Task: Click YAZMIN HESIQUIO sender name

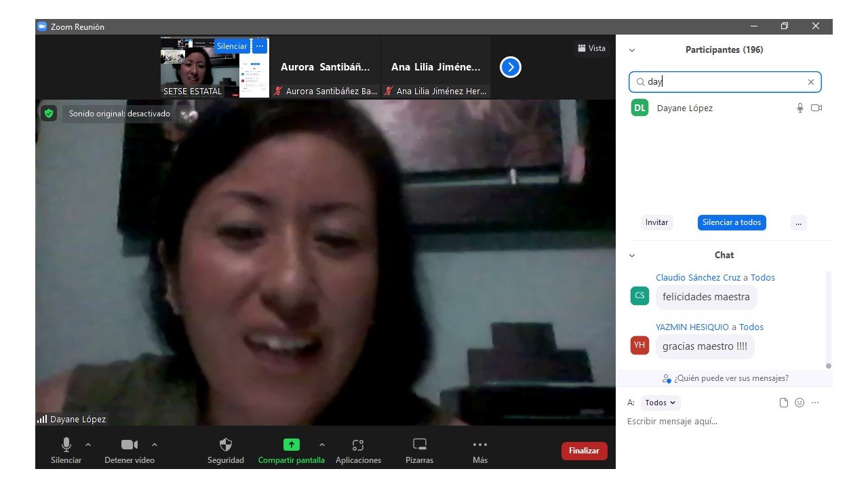Action: 692,327
